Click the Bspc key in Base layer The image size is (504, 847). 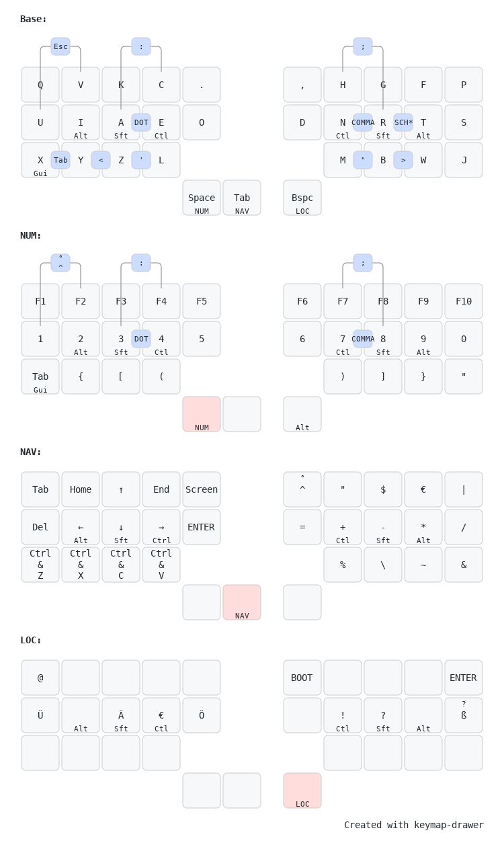click(302, 198)
